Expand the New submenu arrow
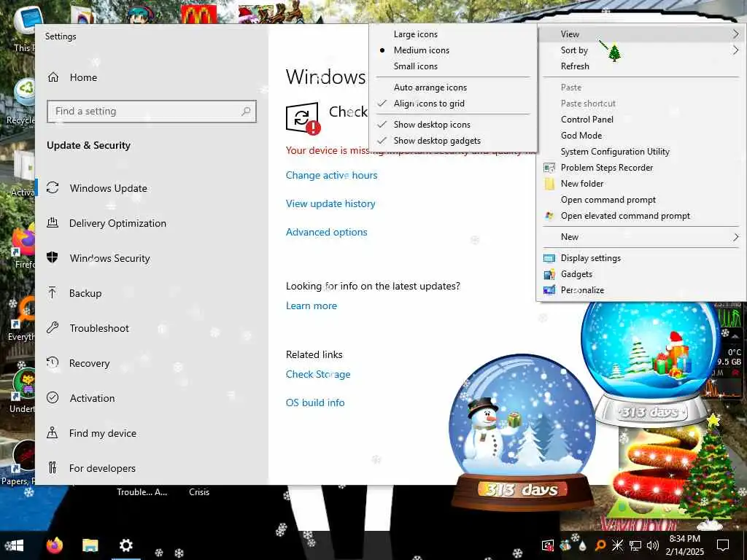747x560 pixels. (735, 237)
